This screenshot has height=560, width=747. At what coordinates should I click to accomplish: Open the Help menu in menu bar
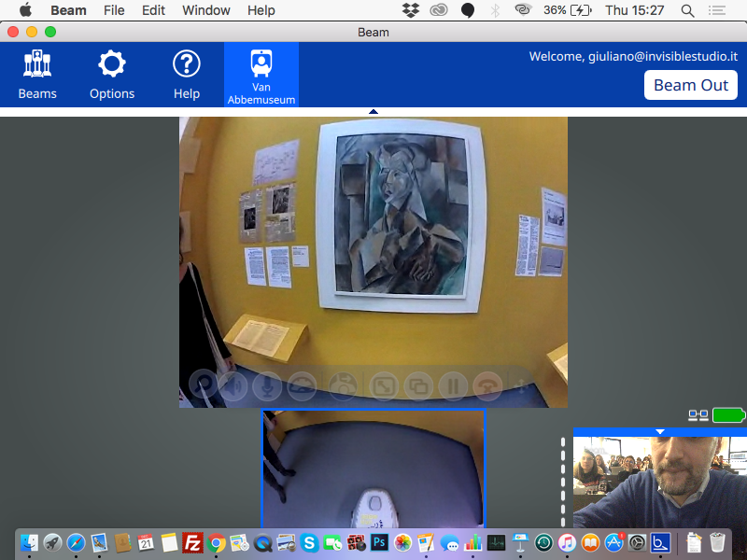click(261, 10)
